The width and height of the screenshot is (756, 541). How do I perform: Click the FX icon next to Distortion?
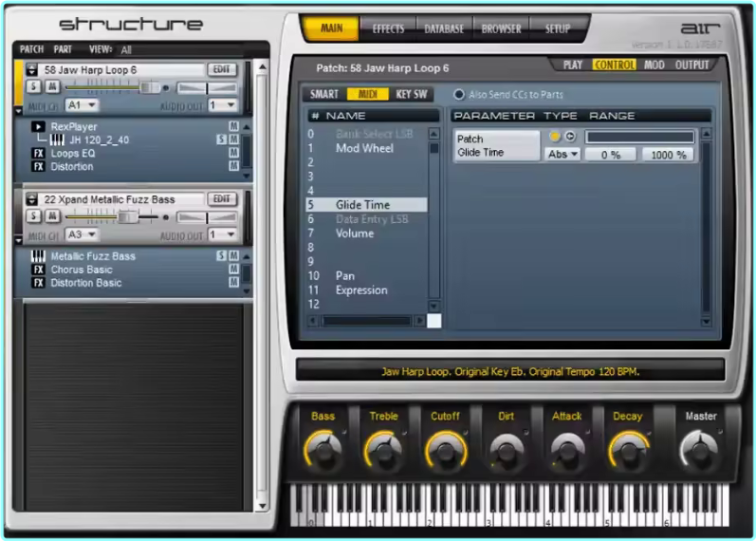point(38,166)
